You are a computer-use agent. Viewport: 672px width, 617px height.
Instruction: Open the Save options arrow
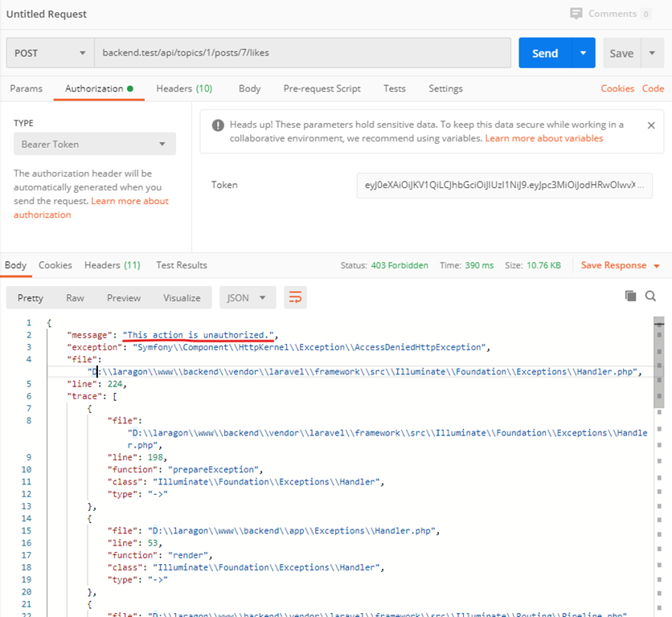652,53
